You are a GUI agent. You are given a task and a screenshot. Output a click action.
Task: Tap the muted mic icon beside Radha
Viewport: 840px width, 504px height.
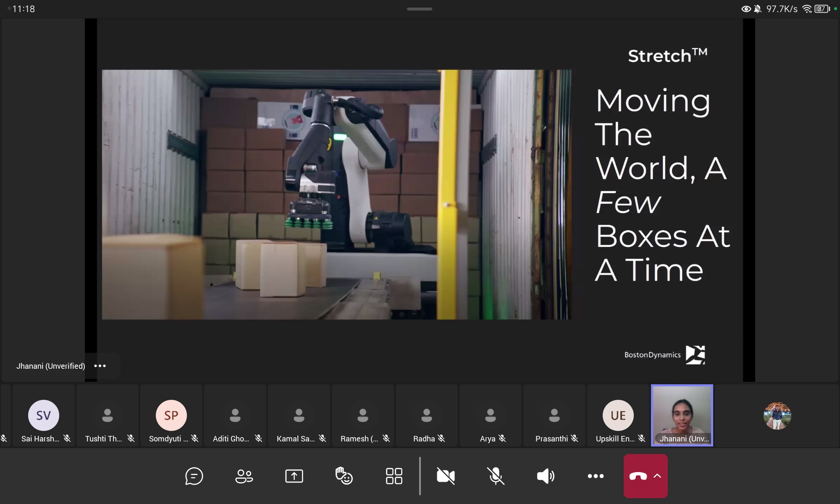pos(441,438)
